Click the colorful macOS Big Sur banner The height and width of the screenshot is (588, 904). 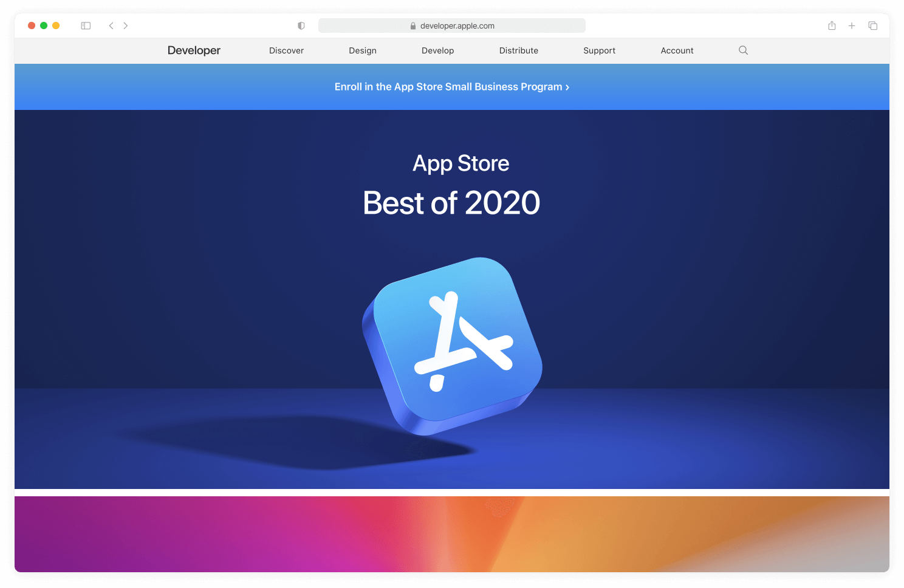point(452,534)
